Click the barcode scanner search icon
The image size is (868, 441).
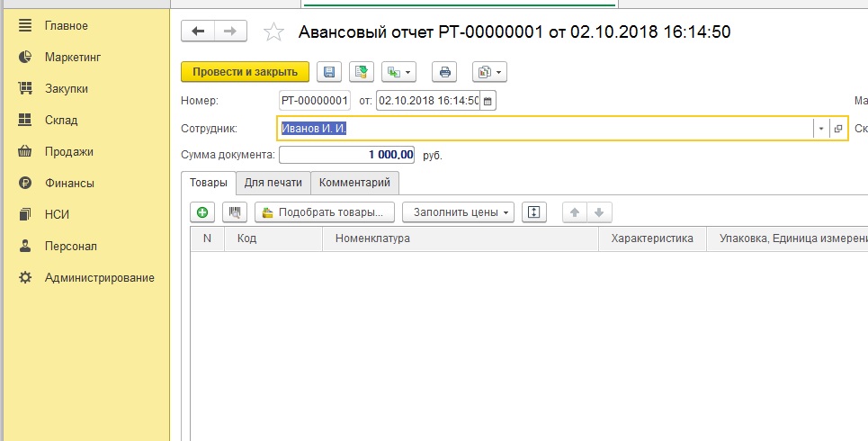coord(234,212)
